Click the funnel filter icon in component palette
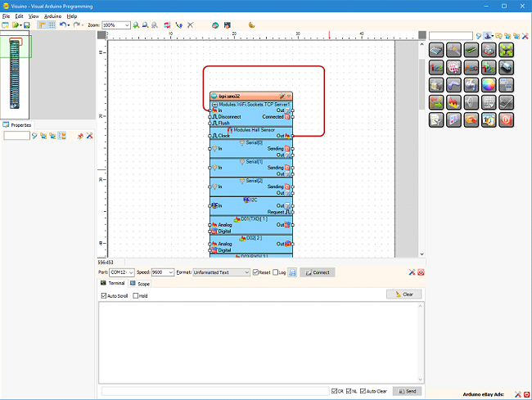This screenshot has width=532, height=400. click(x=479, y=36)
